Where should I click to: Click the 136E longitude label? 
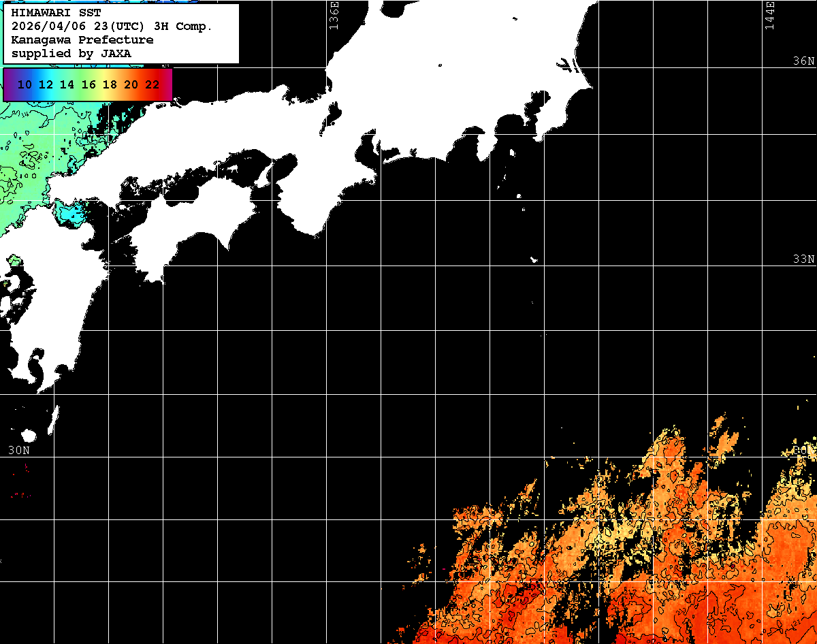(x=333, y=15)
